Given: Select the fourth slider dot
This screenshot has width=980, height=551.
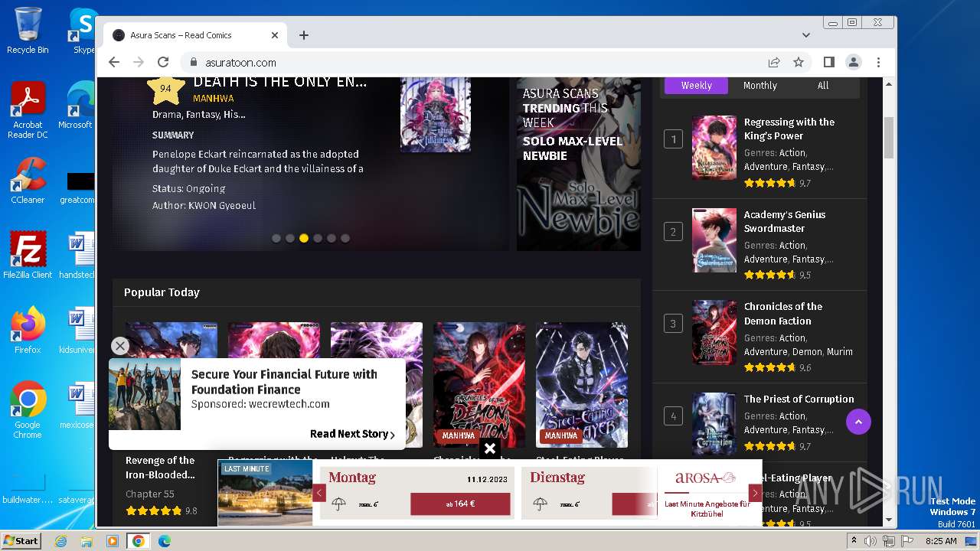Looking at the screenshot, I should pos(318,238).
